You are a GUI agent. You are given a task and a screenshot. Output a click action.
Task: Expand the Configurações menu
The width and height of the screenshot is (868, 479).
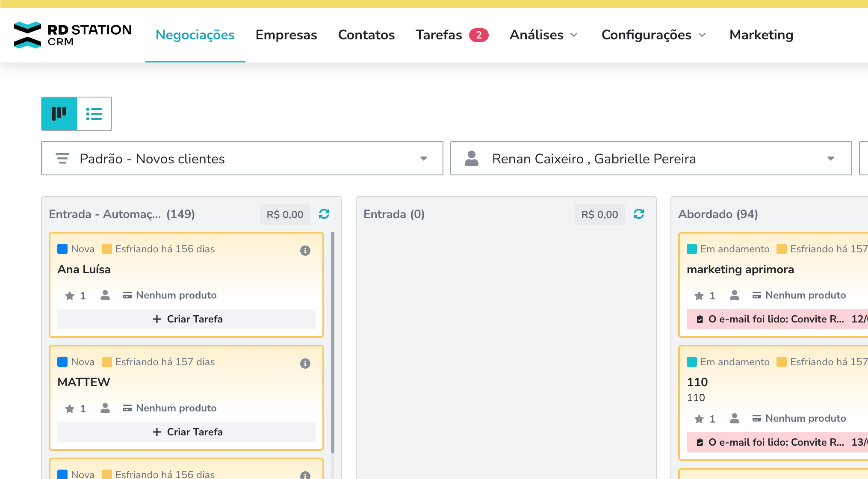(653, 35)
